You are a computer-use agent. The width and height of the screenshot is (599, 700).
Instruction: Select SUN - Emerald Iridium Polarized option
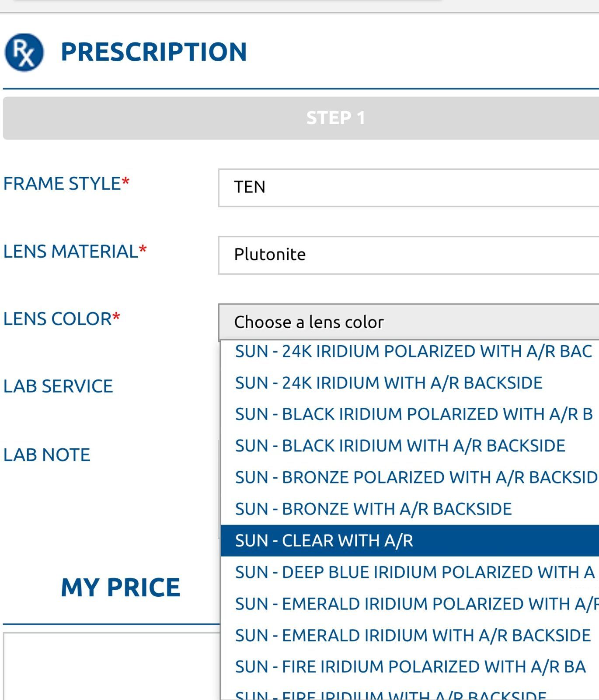click(415, 604)
